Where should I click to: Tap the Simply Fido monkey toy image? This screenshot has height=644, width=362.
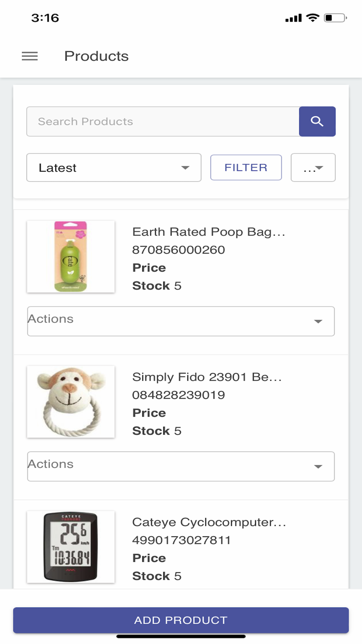pyautogui.click(x=71, y=402)
